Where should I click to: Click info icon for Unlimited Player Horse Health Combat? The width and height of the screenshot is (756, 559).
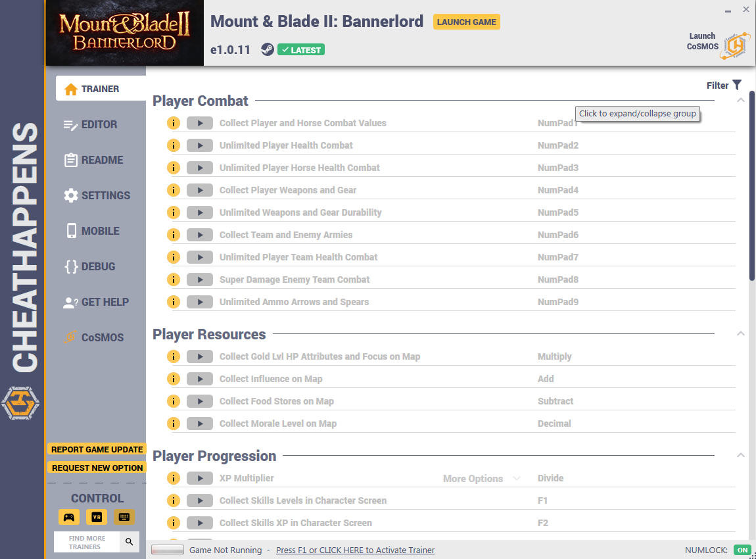point(174,168)
